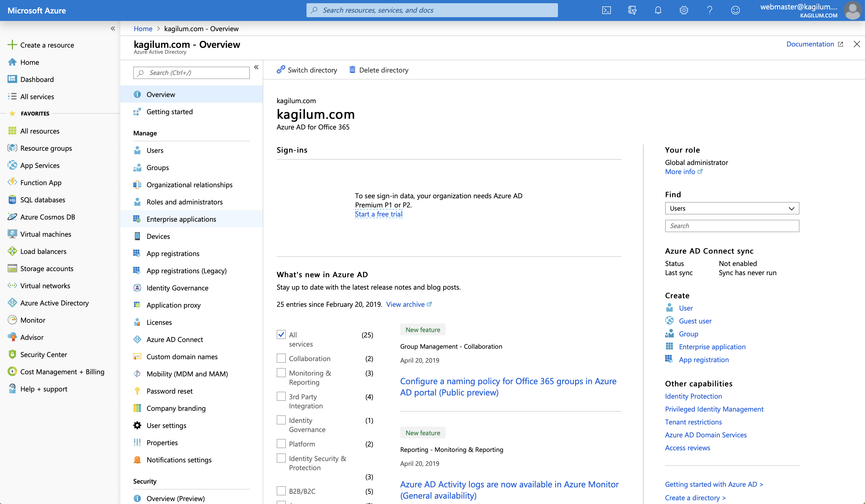
Task: Open Enterprise applications menu item
Action: click(192, 219)
